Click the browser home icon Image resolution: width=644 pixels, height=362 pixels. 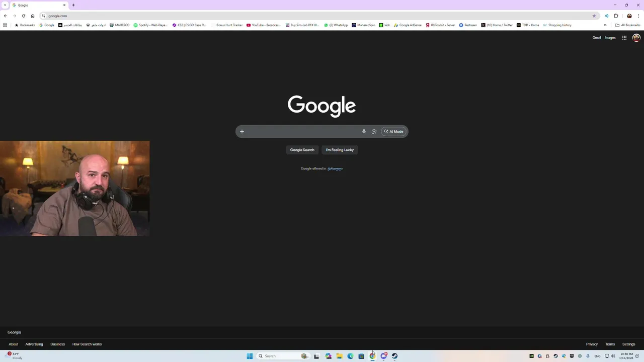tap(33, 16)
